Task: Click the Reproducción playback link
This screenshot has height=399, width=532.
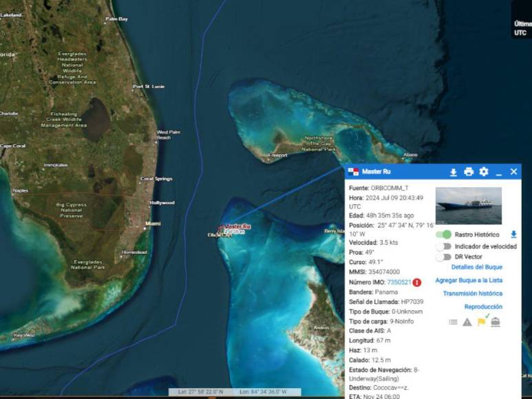Action: [x=483, y=307]
